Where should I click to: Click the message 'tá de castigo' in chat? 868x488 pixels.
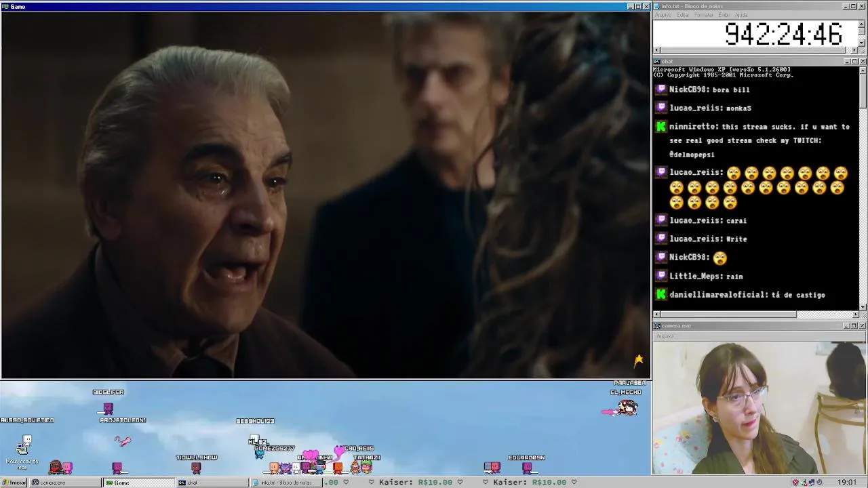point(799,295)
